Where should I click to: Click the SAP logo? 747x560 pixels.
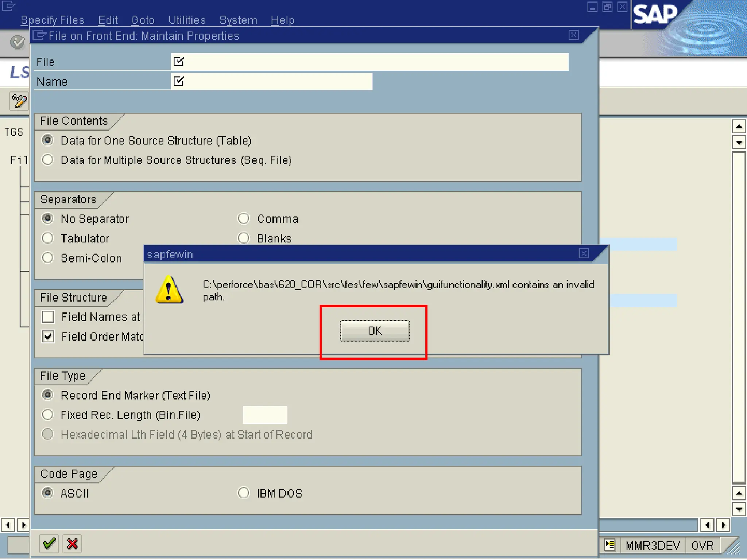(x=655, y=15)
